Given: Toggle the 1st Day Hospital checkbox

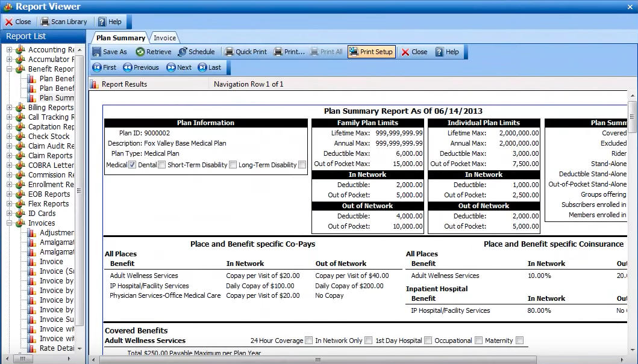Looking at the screenshot, I should click(x=428, y=341).
